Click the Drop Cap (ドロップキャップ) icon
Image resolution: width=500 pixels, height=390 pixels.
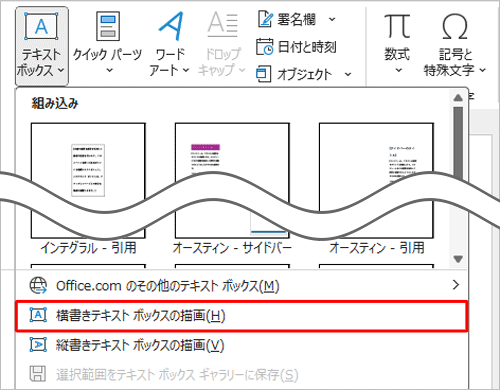222,24
